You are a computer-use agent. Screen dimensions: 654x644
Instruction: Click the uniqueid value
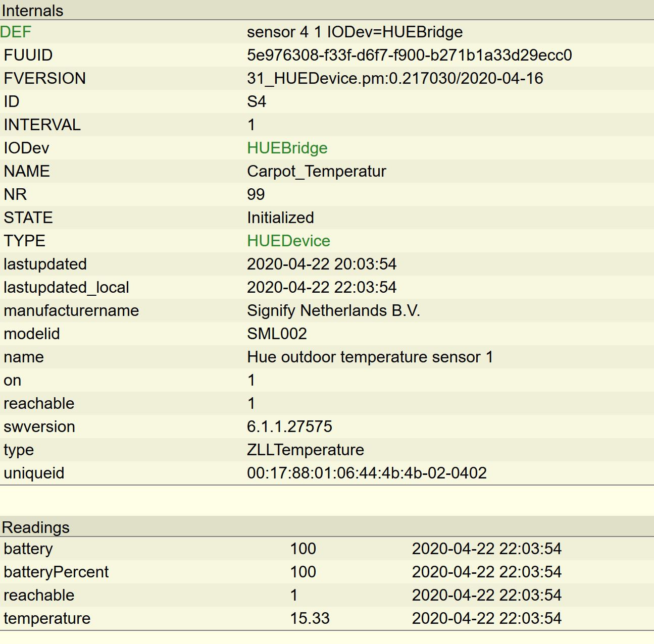click(367, 473)
